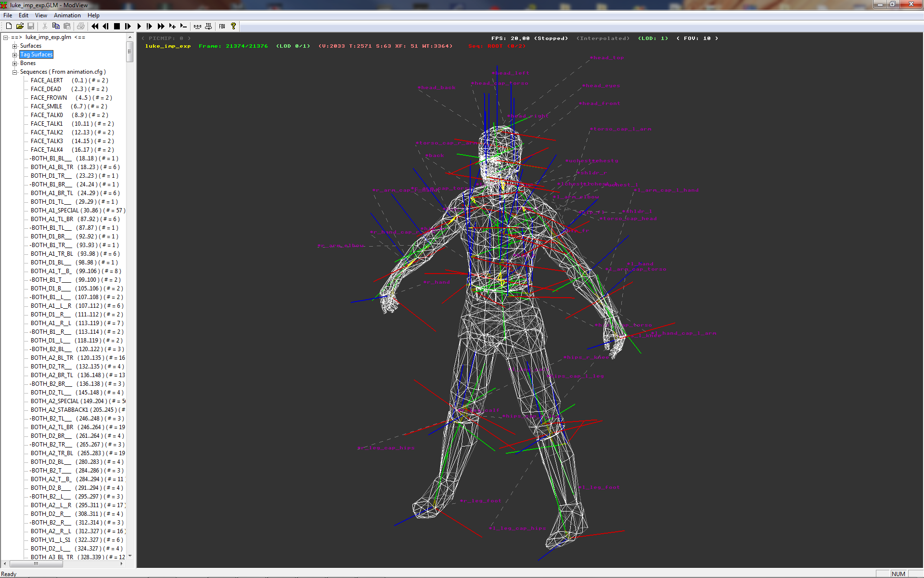Select the BOTH_D1__R___ sequence
This screenshot has width=924, height=578.
click(77, 315)
